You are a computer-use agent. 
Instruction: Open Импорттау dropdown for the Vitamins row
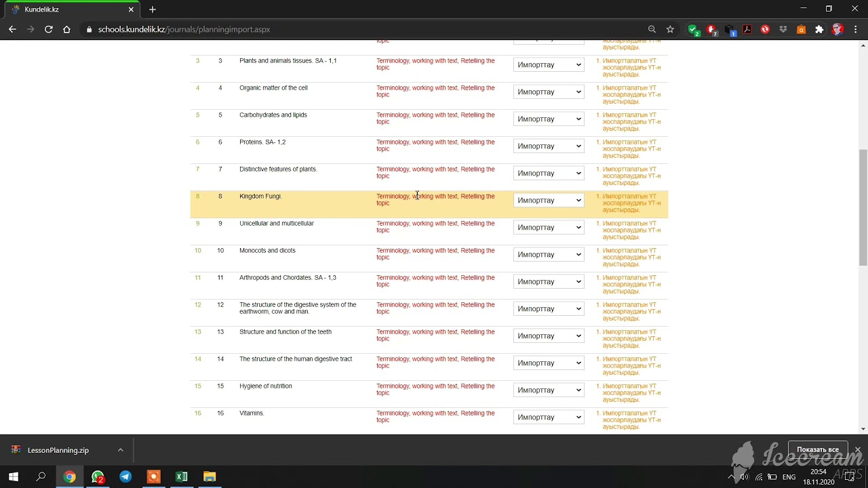tap(549, 417)
